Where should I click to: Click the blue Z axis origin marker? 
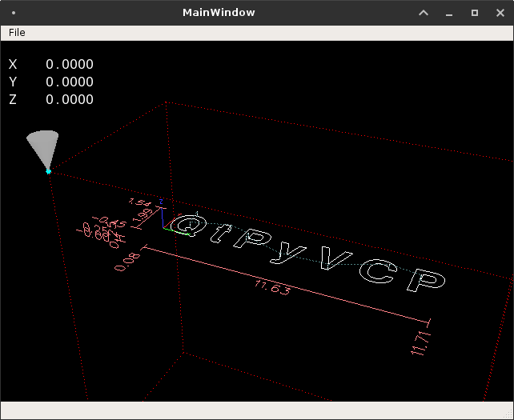click(162, 214)
